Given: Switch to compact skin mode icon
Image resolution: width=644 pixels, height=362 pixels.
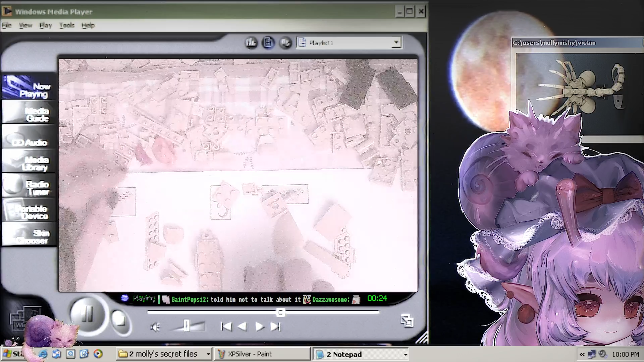Looking at the screenshot, I should click(x=407, y=321).
